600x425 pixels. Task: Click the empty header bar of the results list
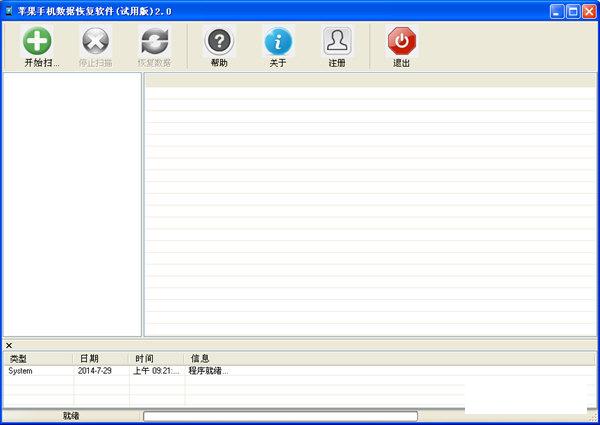[370, 80]
